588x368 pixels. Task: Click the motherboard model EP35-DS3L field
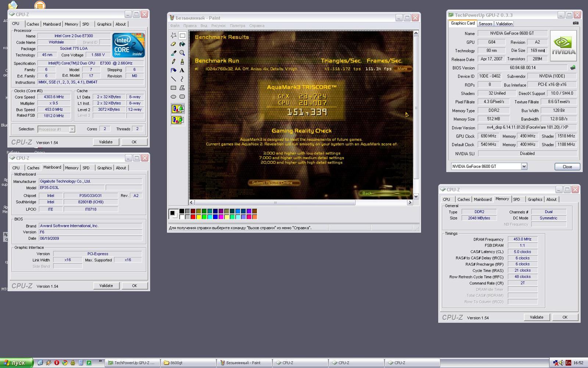[72, 188]
